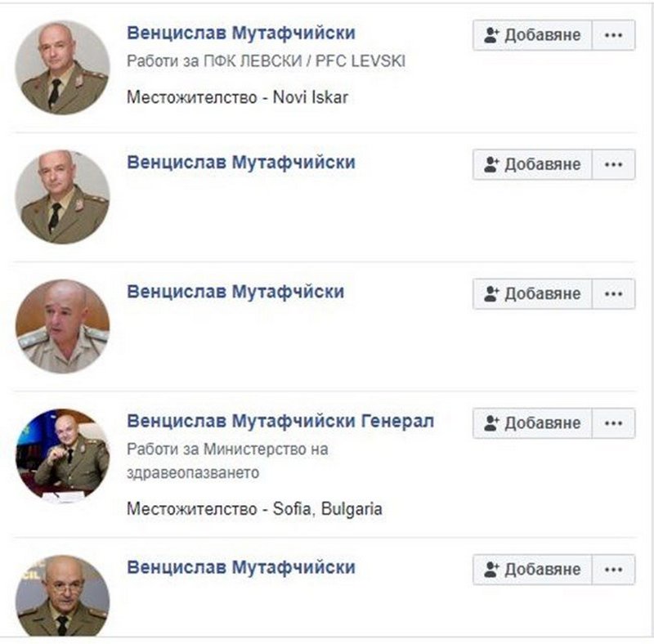654x644 pixels.
Task: View third result's light-uniform profile picture
Action: coord(63,326)
